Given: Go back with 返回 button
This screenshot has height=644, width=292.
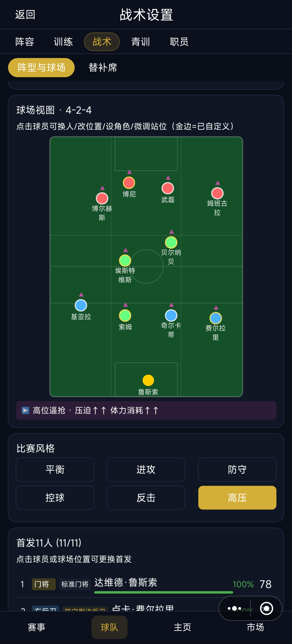Looking at the screenshot, I should (25, 15).
